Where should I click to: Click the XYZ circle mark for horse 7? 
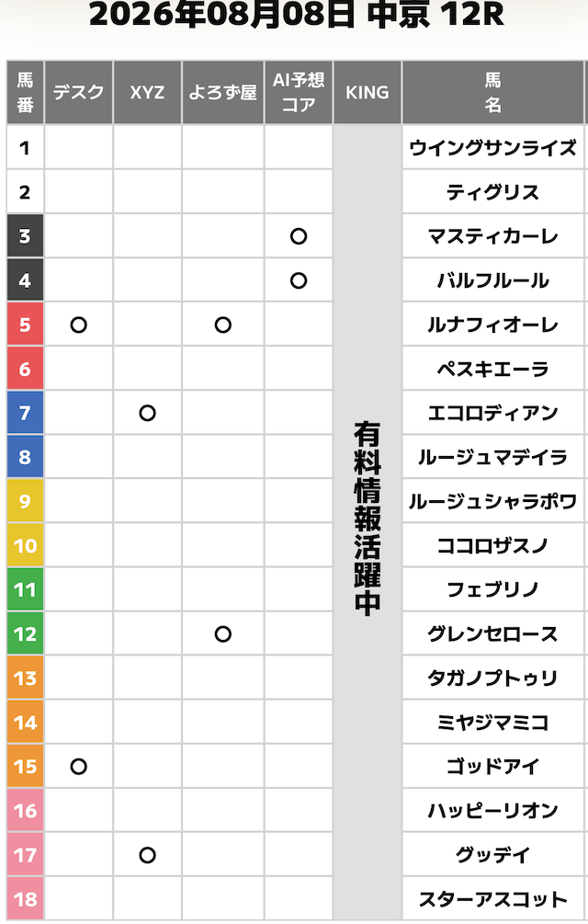click(147, 413)
